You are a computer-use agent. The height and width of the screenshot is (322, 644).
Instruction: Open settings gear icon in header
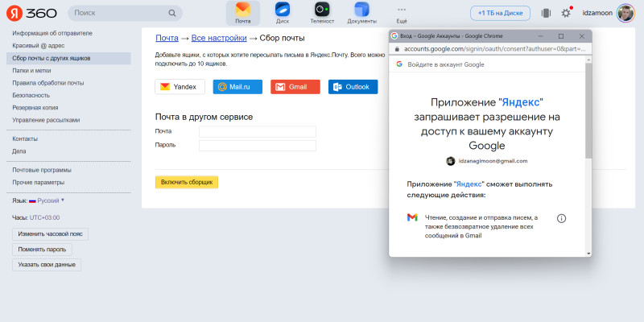[566, 13]
